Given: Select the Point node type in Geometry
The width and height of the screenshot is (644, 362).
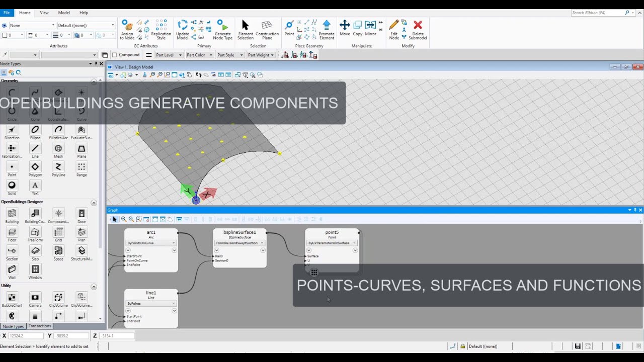Looking at the screenshot, I should [x=12, y=167].
